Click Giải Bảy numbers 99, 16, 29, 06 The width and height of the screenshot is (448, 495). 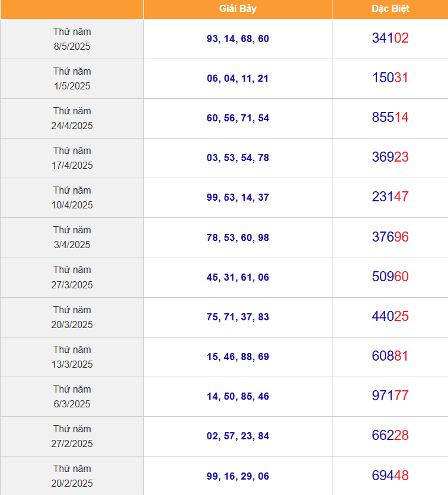238,476
